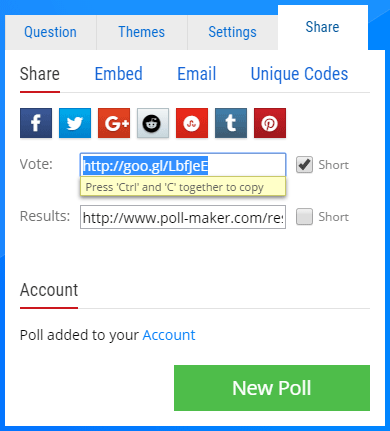Click the Pinterest share icon
Screen dimensions: 390x431
(x=270, y=123)
